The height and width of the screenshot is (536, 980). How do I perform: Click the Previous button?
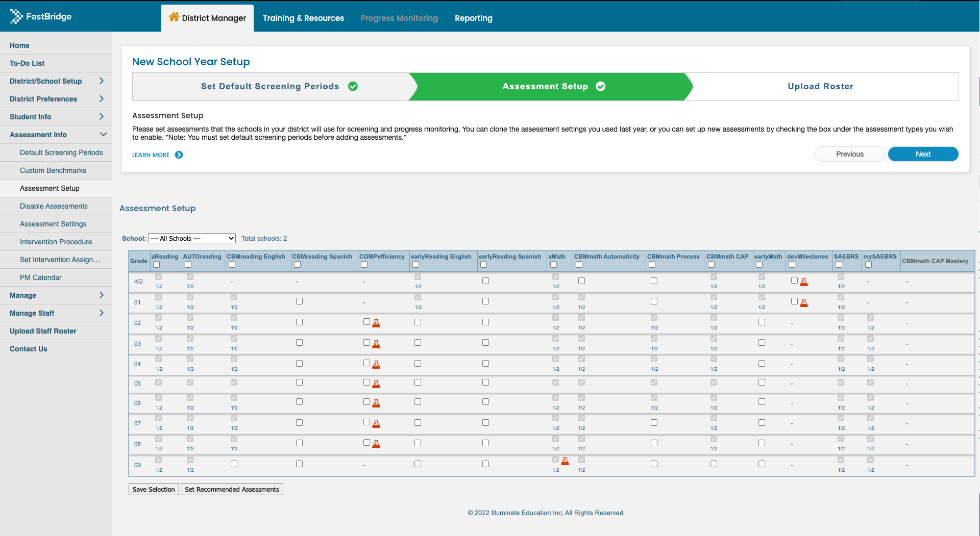coord(850,154)
